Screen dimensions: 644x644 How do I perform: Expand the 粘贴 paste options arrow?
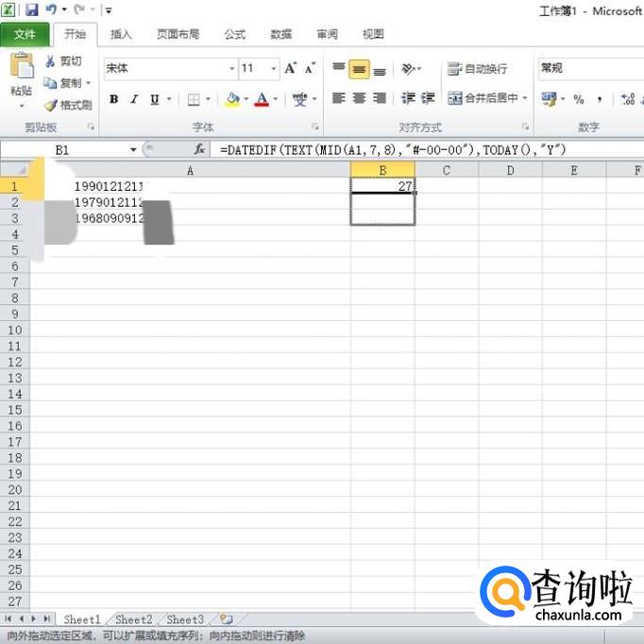(x=22, y=106)
